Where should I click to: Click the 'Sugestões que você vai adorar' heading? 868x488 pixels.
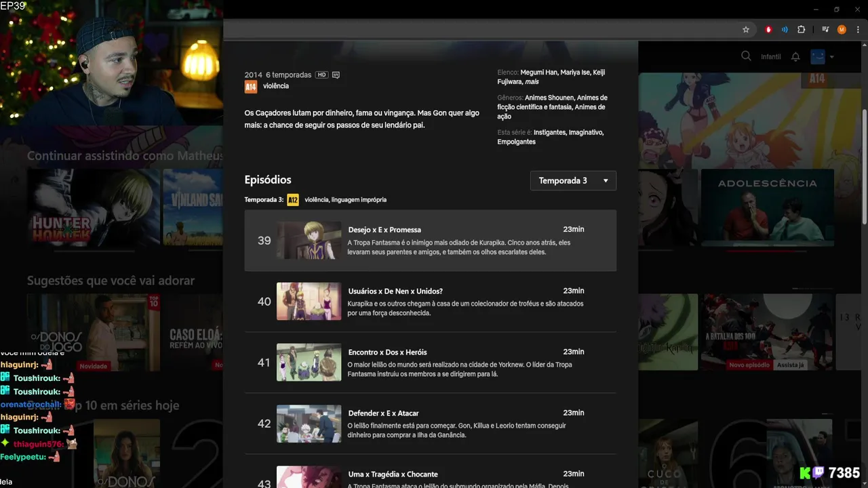(111, 281)
